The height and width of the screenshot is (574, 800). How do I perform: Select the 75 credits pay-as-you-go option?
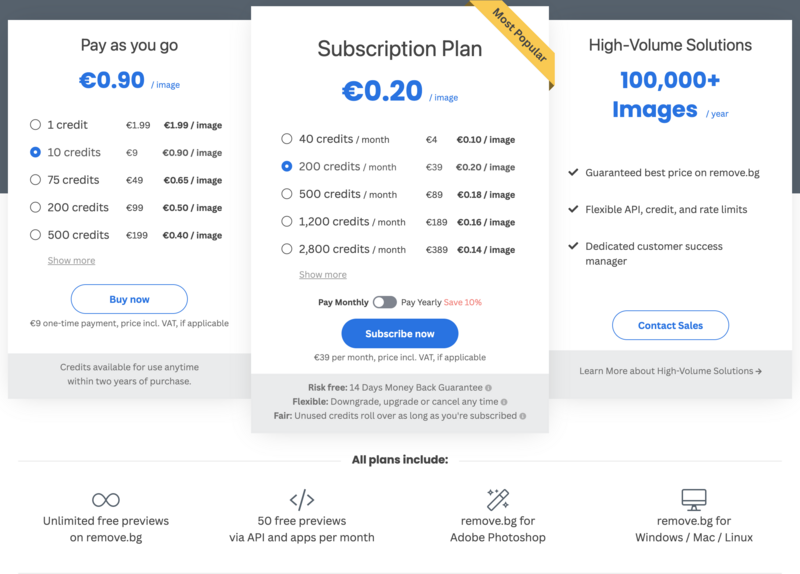point(36,180)
